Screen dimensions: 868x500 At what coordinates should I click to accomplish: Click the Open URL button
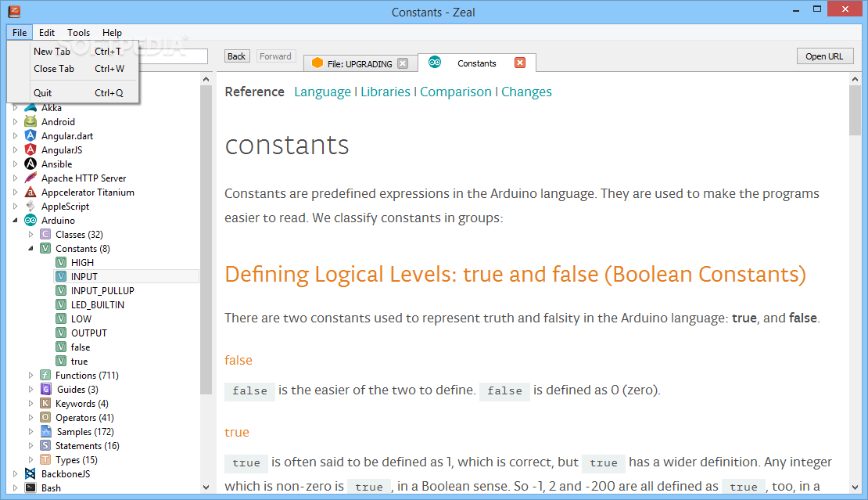(x=825, y=56)
